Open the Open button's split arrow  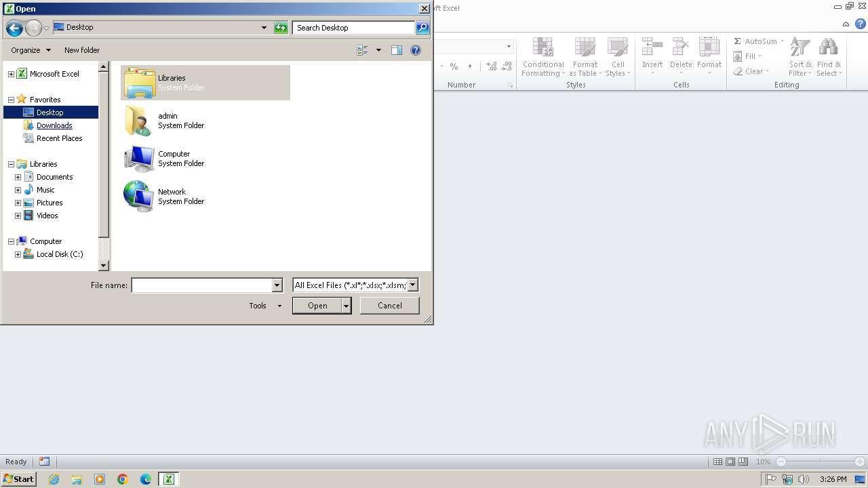pos(347,306)
